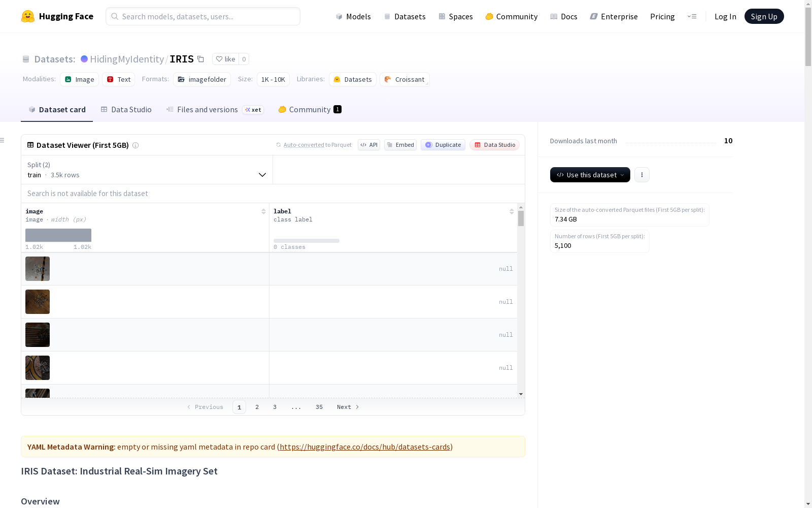
Task: Open the first image thumbnail in table
Action: pos(38,269)
